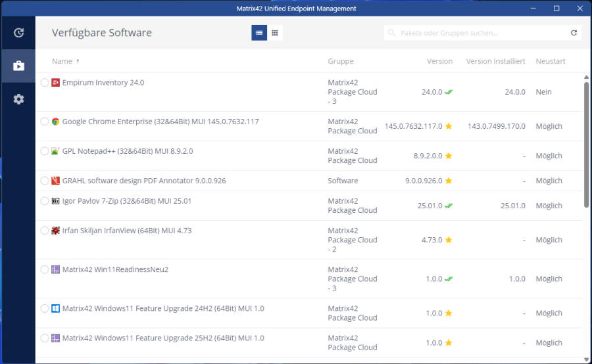Click the Google Chrome Enterprise package icon
The image size is (592, 364).
56,122
